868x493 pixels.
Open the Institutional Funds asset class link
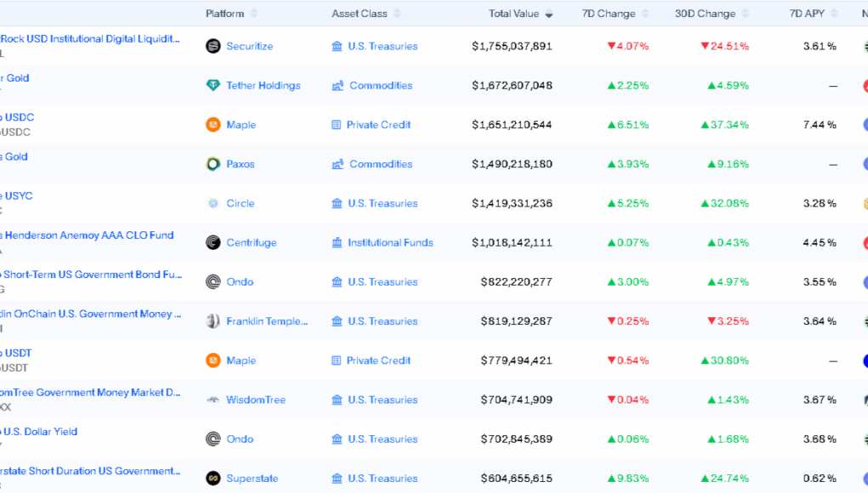pyautogui.click(x=390, y=242)
